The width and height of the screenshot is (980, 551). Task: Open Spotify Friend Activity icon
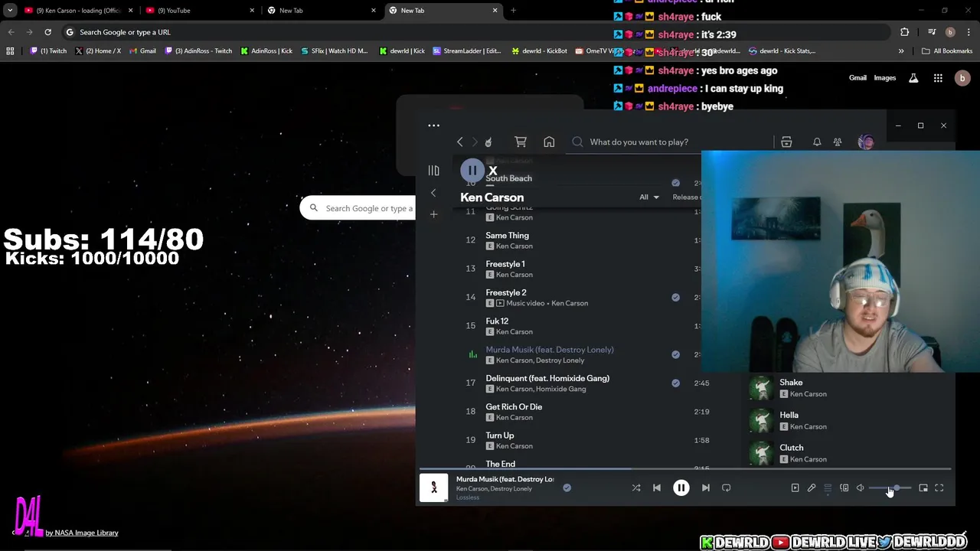click(x=838, y=142)
